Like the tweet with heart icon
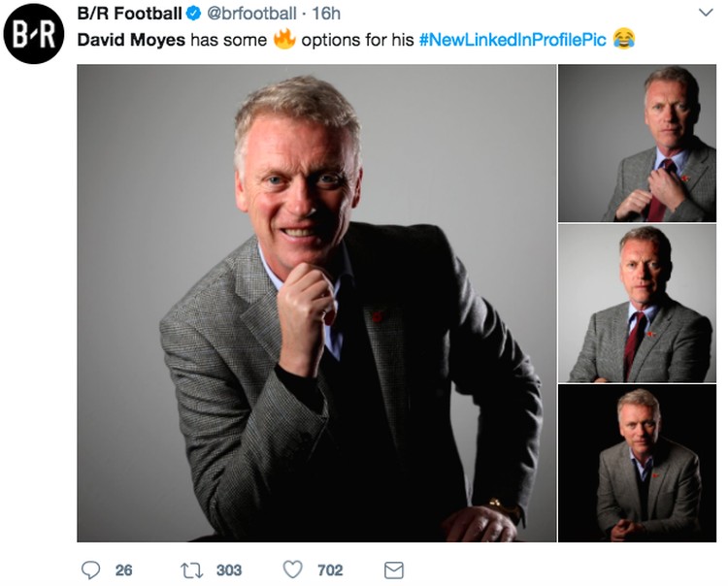728x586 pixels. point(293,570)
